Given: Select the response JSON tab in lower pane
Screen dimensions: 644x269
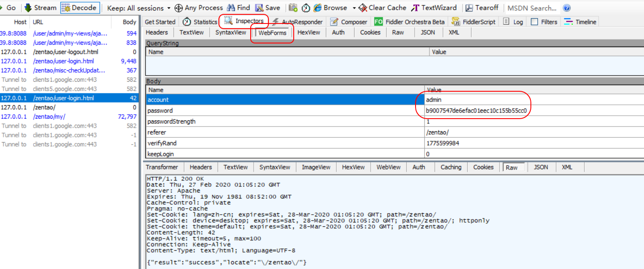Looking at the screenshot, I should pyautogui.click(x=541, y=167).
